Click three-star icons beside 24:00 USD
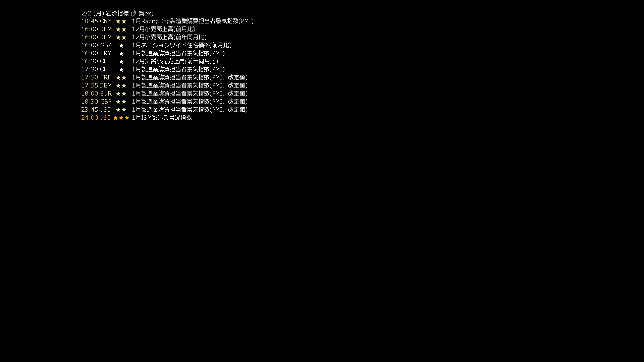Viewport: 644px width, 362px height. coord(121,118)
